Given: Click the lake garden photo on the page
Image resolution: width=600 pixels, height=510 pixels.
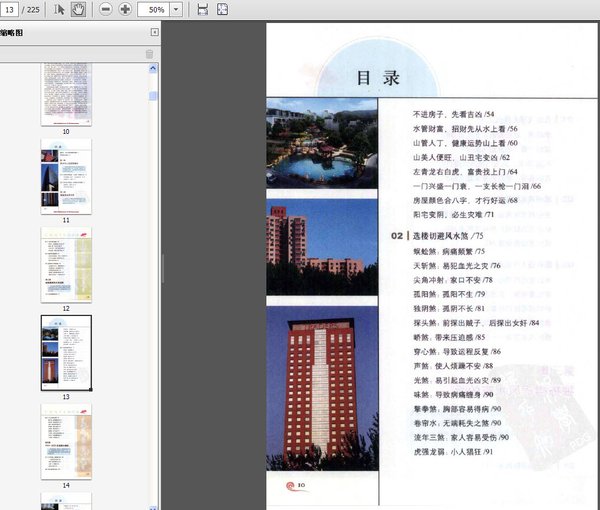Looking at the screenshot, I should coord(322,143).
